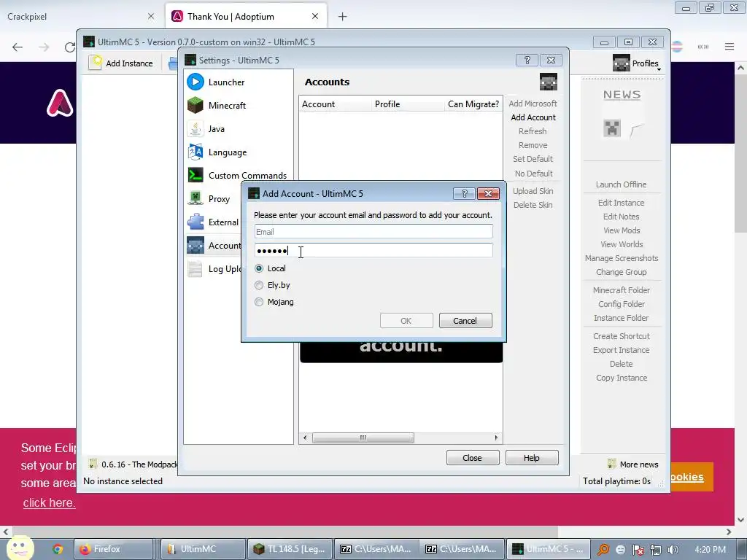
Task: Click the network icon in system tray
Action: point(656,550)
